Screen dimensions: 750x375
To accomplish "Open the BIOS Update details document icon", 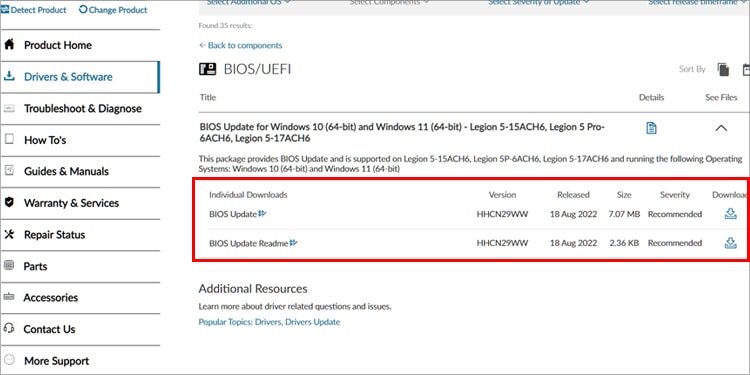I will pos(651,128).
